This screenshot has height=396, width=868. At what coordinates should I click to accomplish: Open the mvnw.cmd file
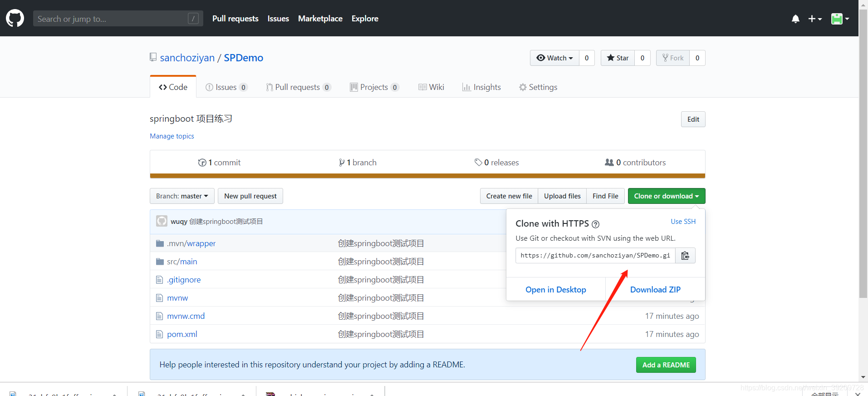[186, 316]
